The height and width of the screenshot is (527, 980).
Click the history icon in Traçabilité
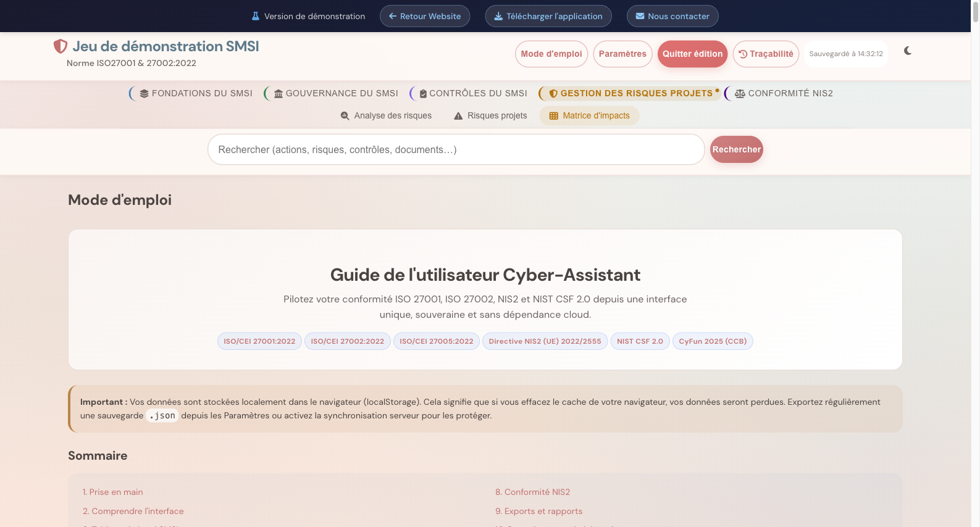coord(743,54)
